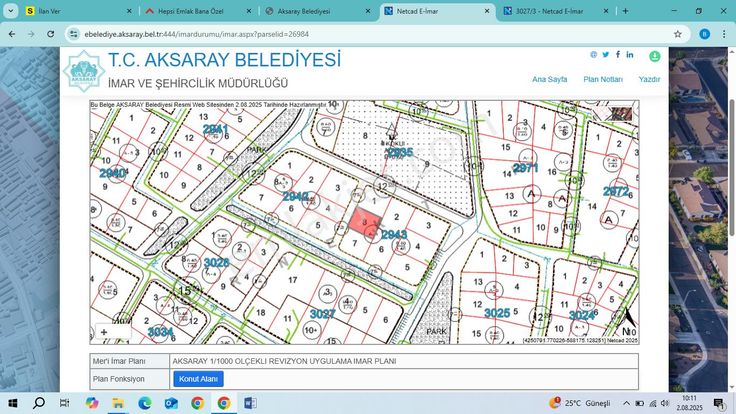Open the Windows Start menu
The height and width of the screenshot is (414, 736).
point(13,403)
